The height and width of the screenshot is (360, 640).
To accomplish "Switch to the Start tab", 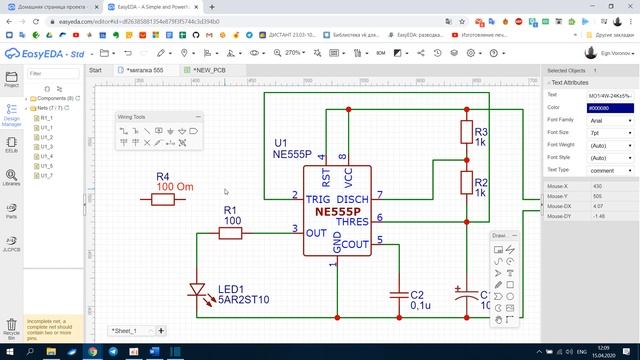I will coord(95,70).
